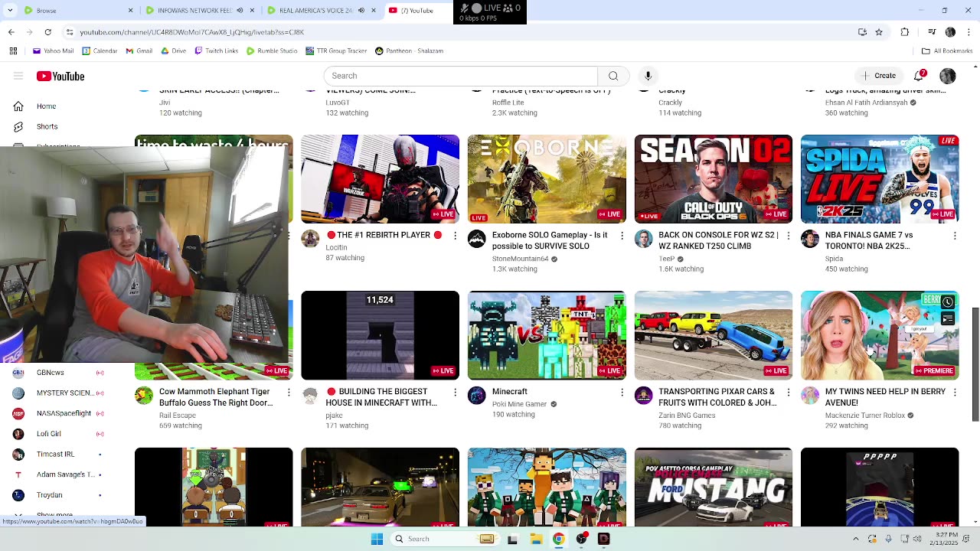Switch to the INFOWARS NETWORK FEED tab
The width and height of the screenshot is (980, 551).
189,11
